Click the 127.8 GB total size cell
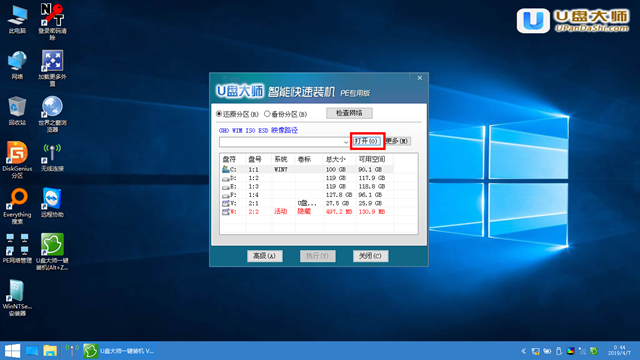This screenshot has height=360, width=640. [339, 195]
